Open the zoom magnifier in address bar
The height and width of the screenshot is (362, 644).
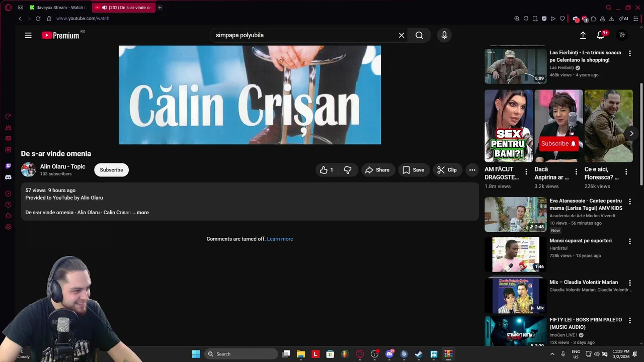tap(517, 19)
